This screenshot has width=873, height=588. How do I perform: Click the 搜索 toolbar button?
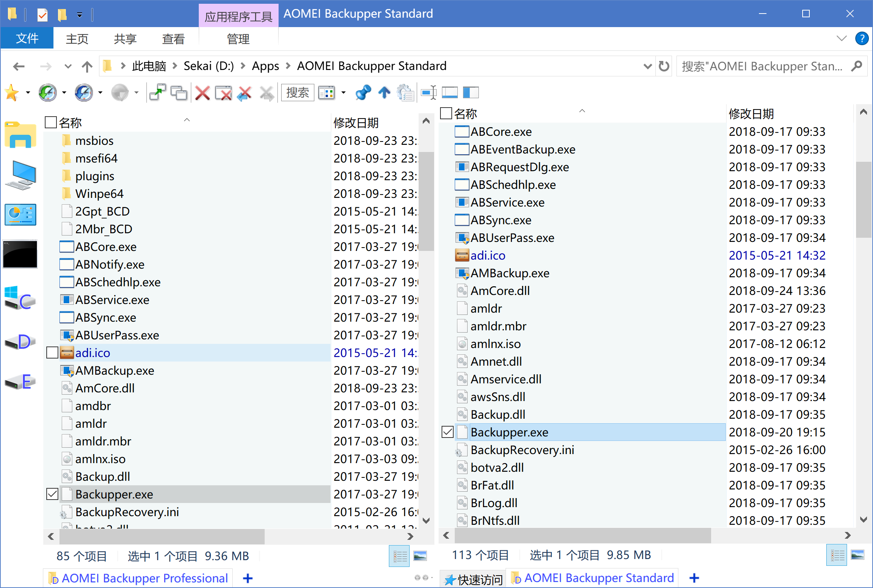297,93
